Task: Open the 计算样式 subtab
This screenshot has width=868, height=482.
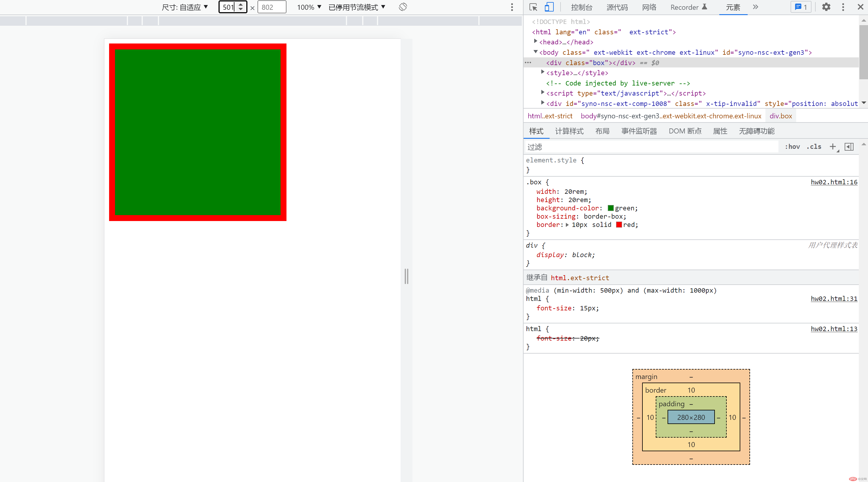Action: (569, 131)
